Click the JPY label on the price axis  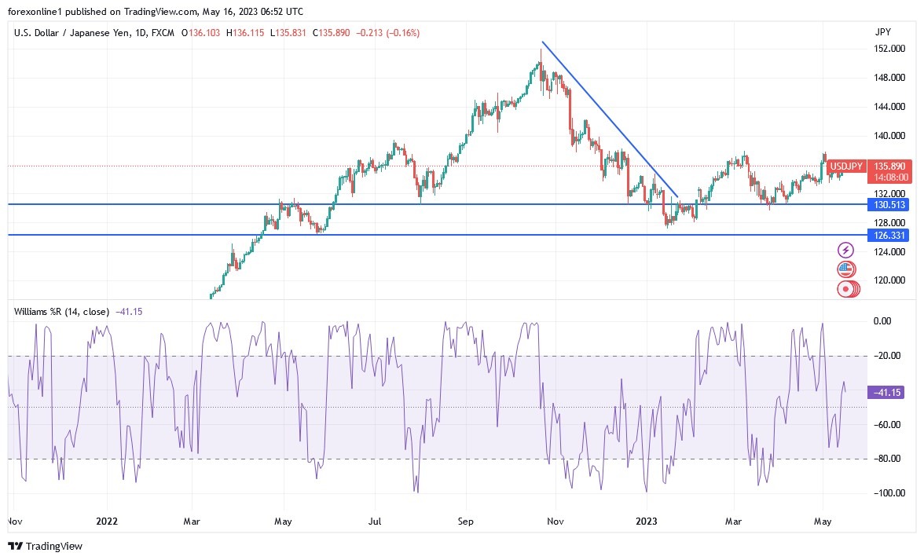883,32
